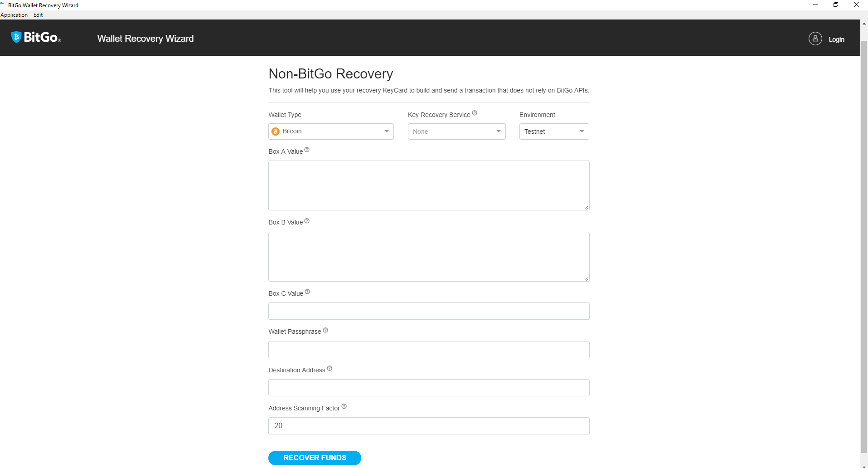This screenshot has height=468, width=868.
Task: Click the scrollbar down arrow
Action: (864, 466)
